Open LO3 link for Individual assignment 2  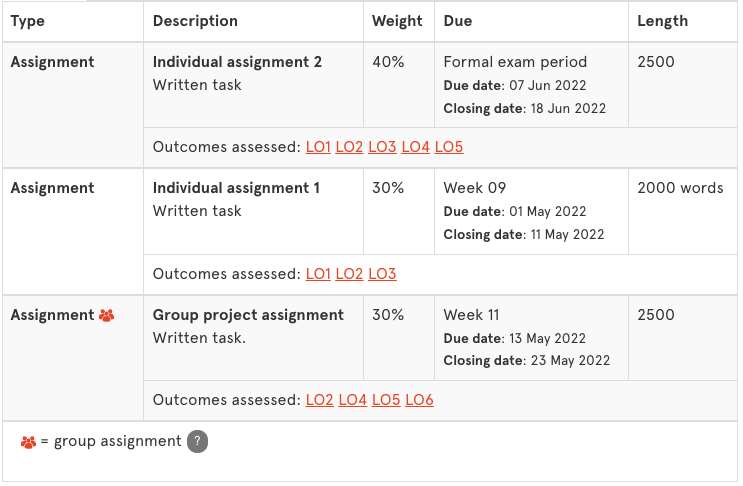(x=382, y=147)
